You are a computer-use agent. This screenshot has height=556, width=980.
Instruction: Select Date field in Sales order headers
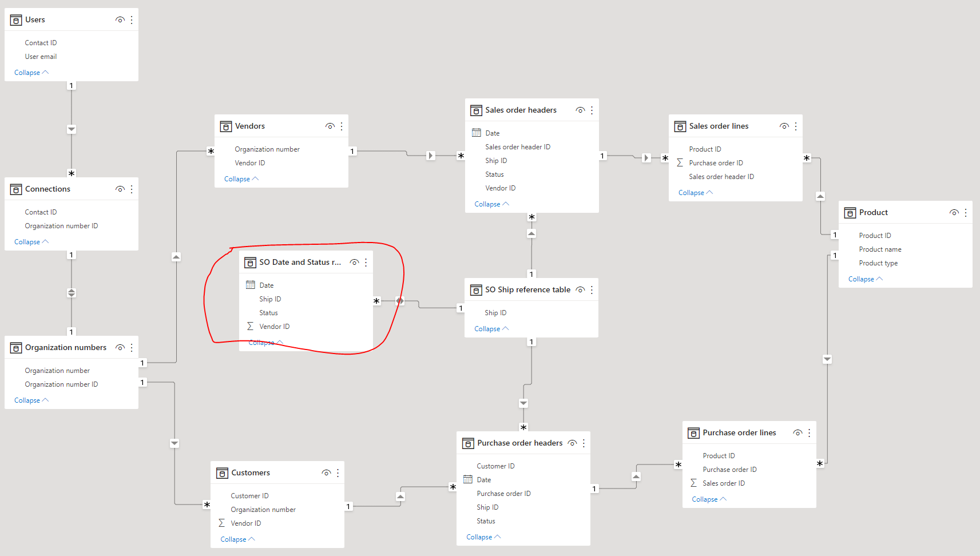(492, 133)
